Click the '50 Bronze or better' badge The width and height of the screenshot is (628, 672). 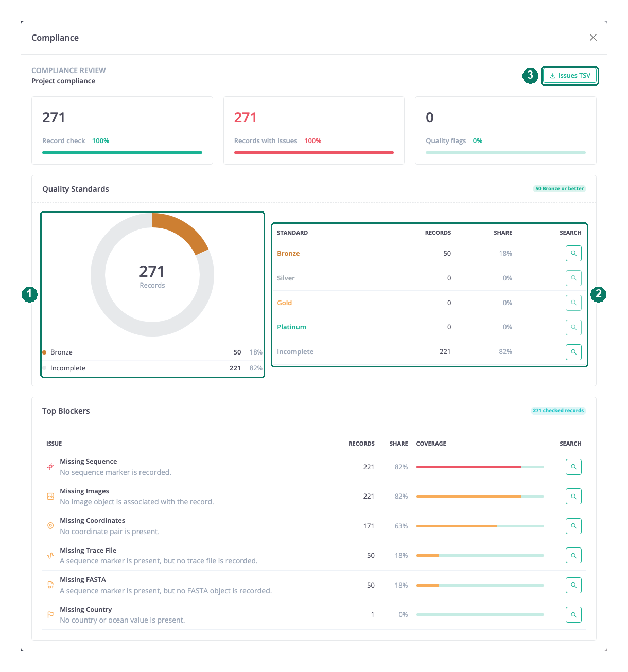(x=560, y=189)
